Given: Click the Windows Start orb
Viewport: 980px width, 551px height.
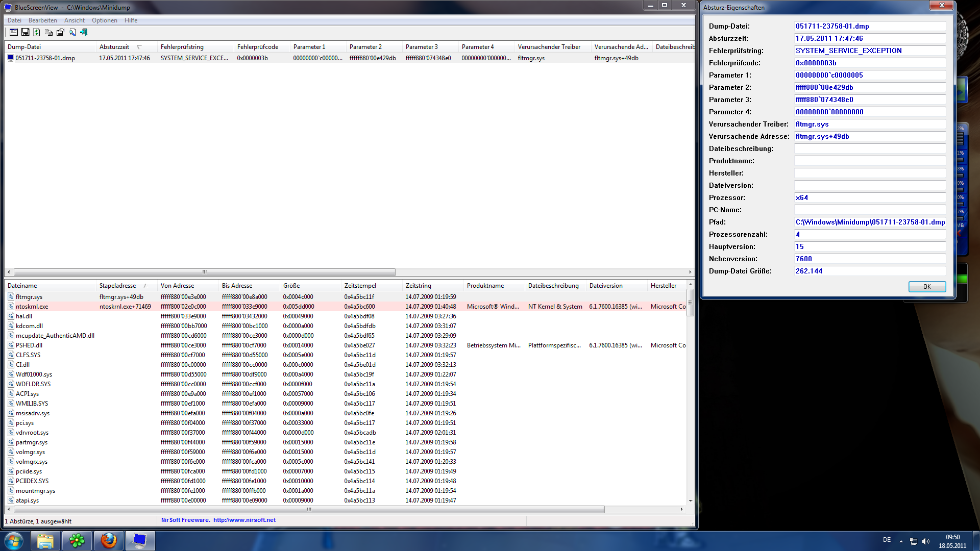Looking at the screenshot, I should tap(14, 540).
